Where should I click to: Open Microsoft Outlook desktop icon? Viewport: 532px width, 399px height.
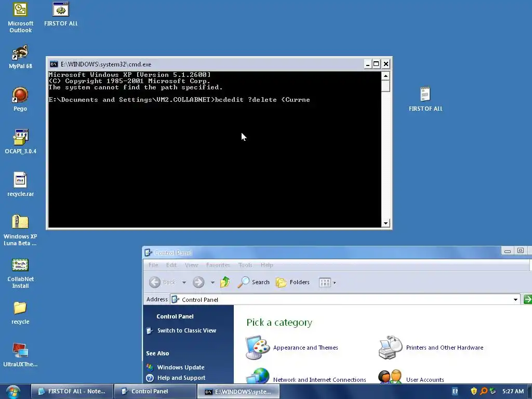[x=20, y=18]
